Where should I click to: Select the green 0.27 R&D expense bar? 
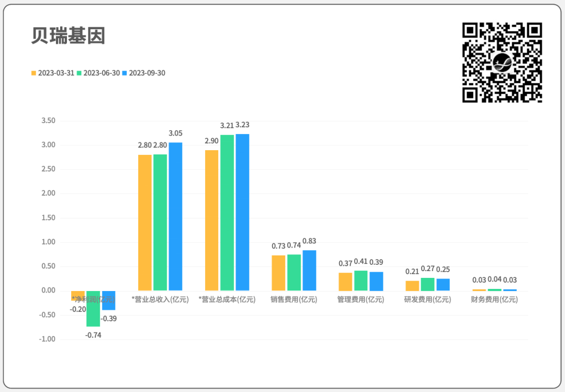(428, 284)
